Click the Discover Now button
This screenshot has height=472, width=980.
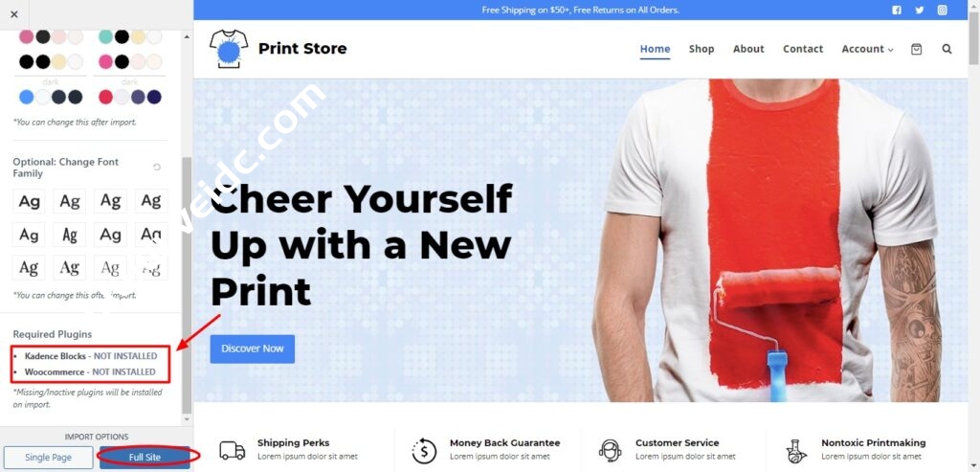point(253,348)
